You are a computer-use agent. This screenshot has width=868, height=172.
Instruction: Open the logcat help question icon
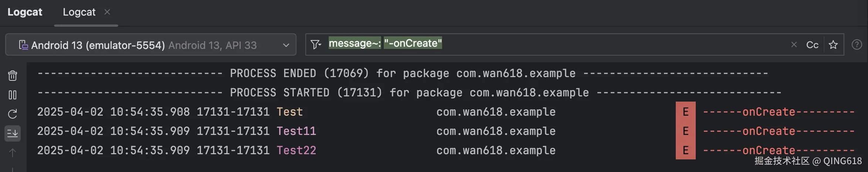pos(857,44)
